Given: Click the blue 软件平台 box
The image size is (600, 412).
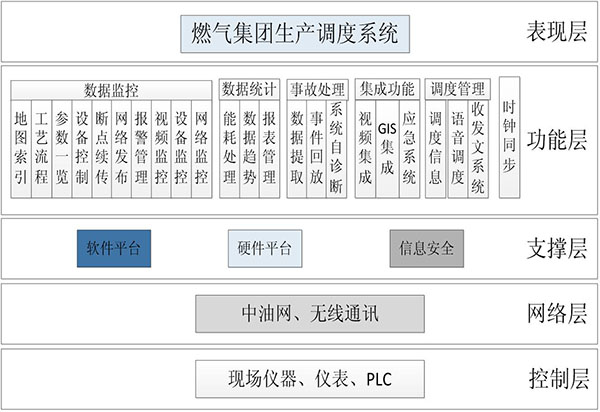Looking at the screenshot, I should [114, 248].
